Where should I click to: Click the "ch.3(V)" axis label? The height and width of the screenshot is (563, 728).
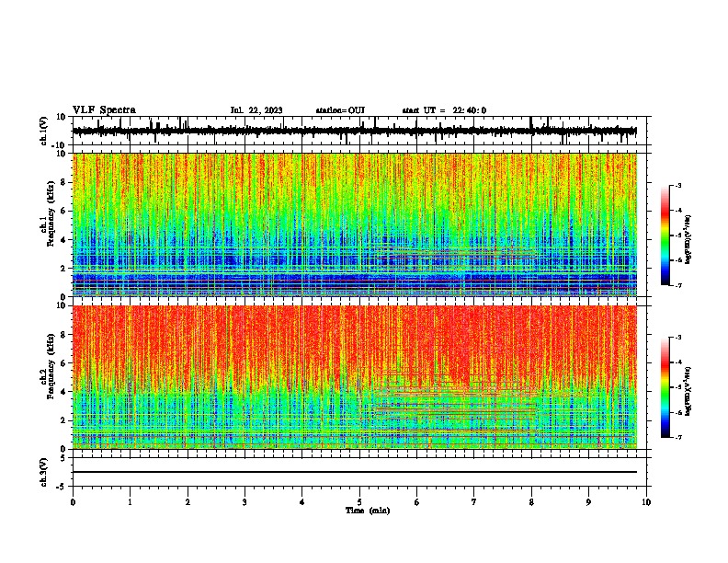(x=44, y=472)
